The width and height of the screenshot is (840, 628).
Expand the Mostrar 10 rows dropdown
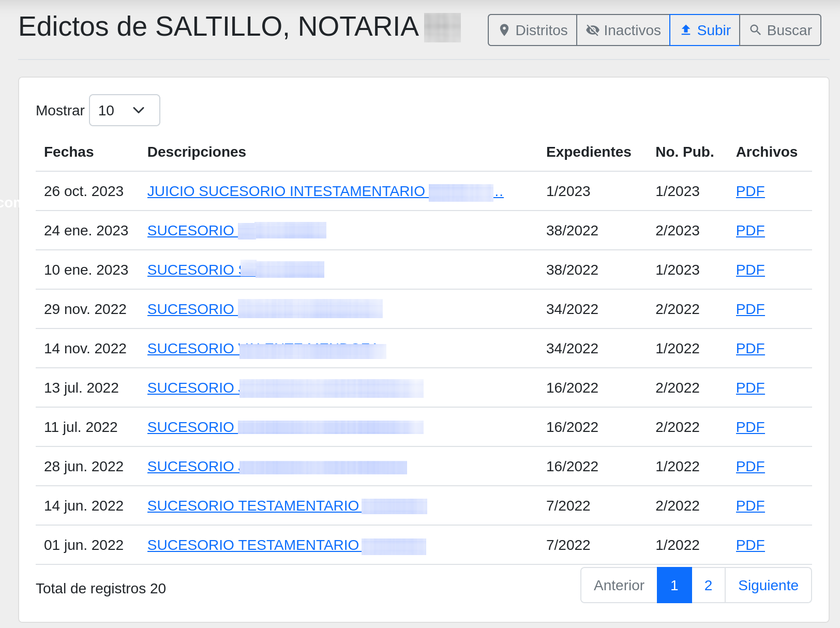[125, 110]
